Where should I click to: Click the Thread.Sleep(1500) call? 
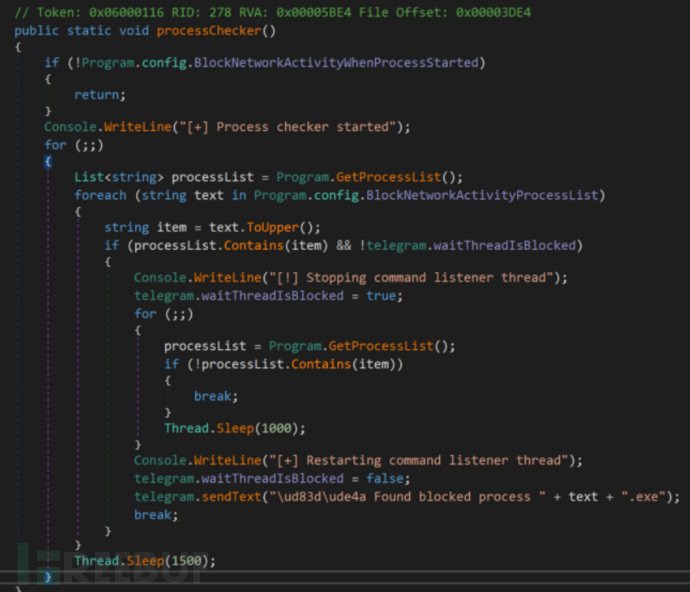(144, 560)
